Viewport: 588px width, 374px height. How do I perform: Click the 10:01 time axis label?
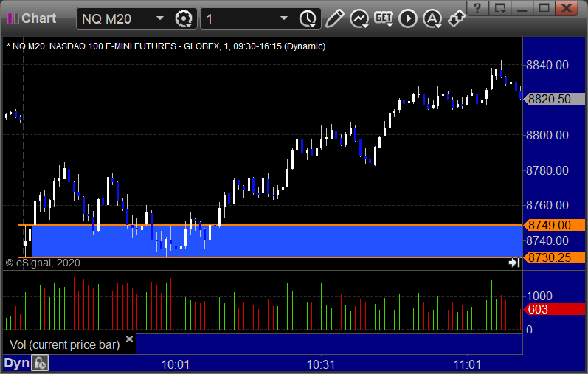[x=176, y=364]
